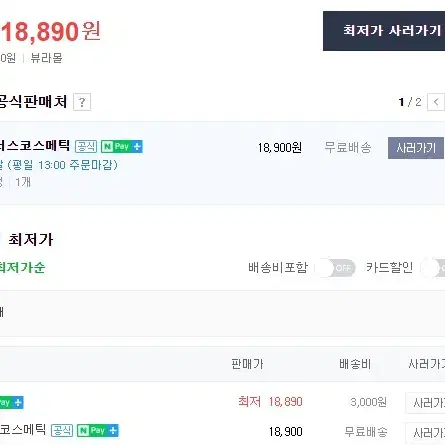445x445 pixels.
Task: Go to previous official seller page arrow
Action: pyautogui.click(x=436, y=102)
